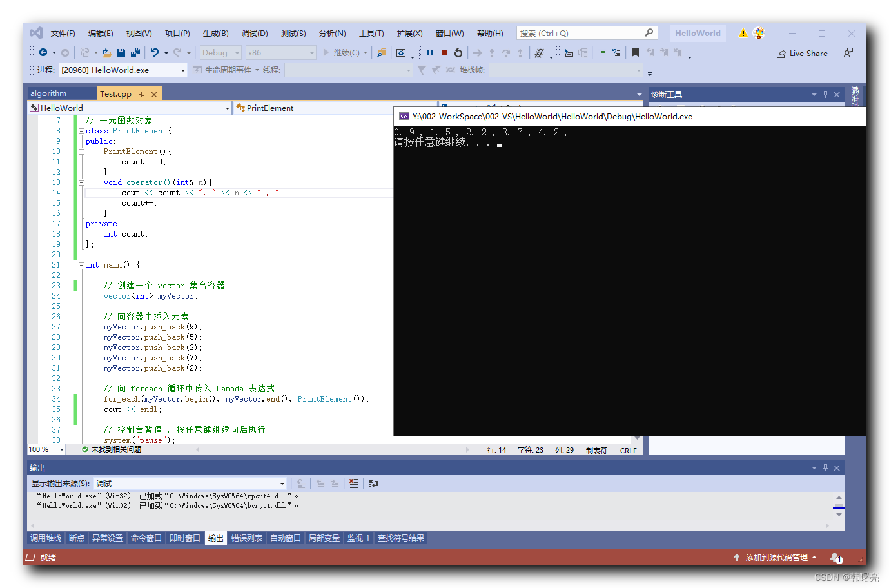Click the Break All pause icon
Image resolution: width=889 pixels, height=588 pixels.
429,53
